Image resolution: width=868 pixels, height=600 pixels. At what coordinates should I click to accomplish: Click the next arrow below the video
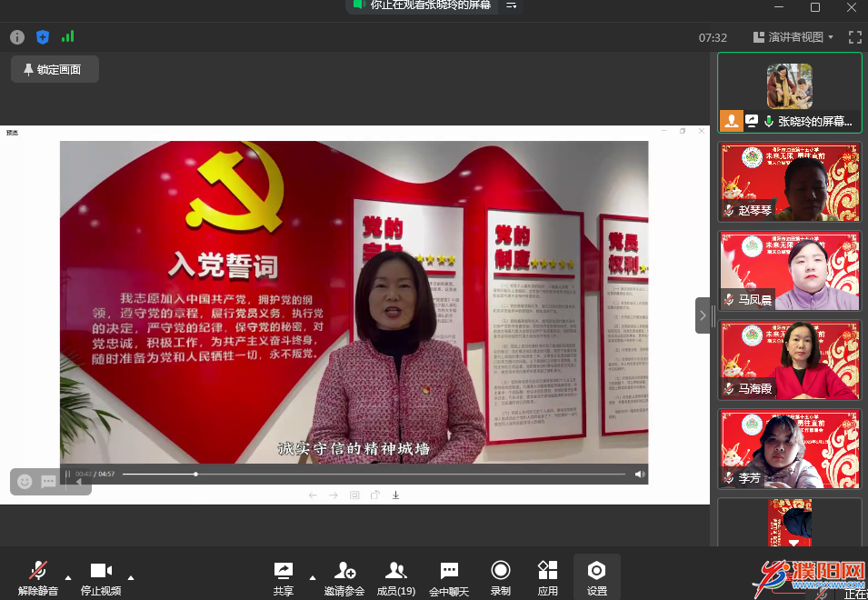click(x=334, y=495)
